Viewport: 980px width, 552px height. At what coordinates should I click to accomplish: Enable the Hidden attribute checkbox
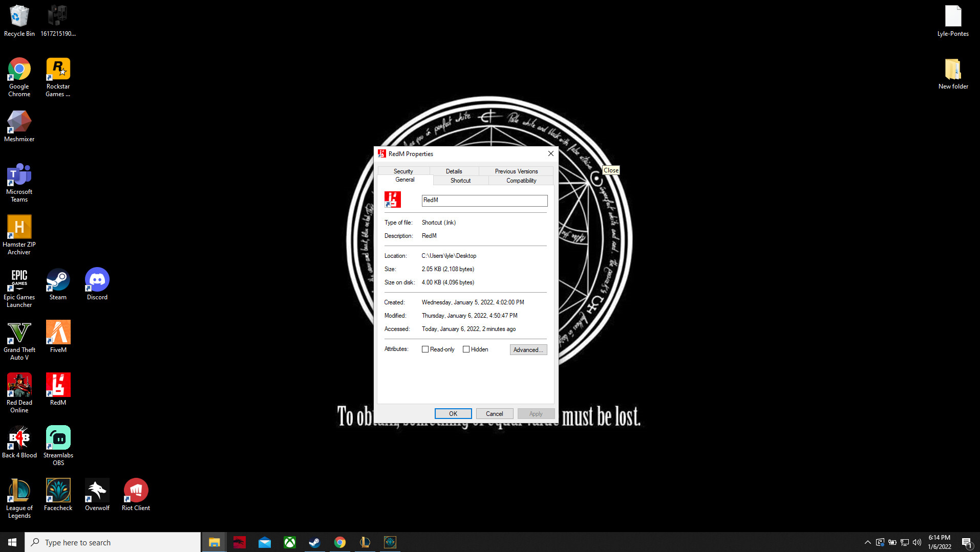466,349
